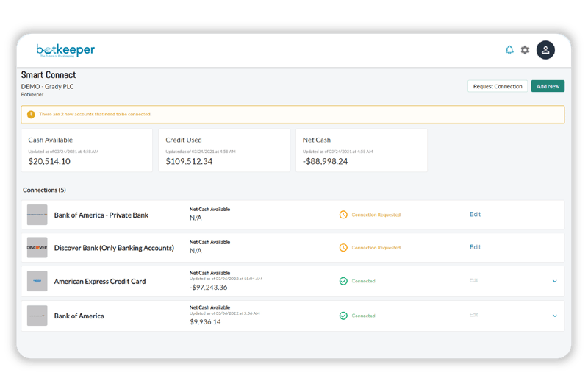588x392 pixels.
Task: Click the botkeeper logo
Action: pyautogui.click(x=65, y=50)
